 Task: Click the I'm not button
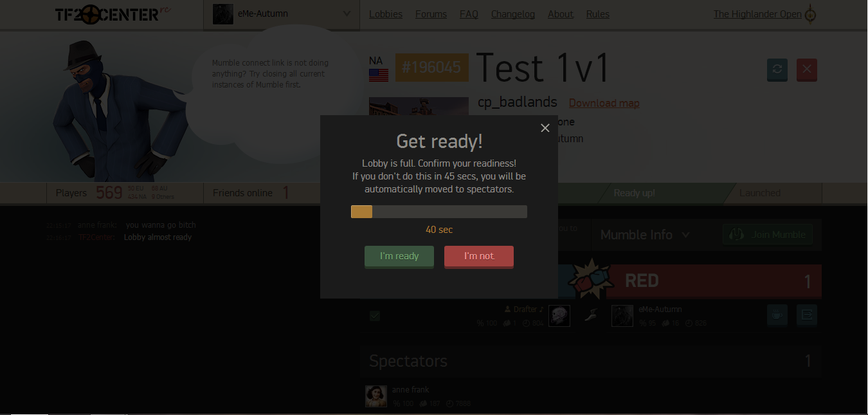[479, 256]
